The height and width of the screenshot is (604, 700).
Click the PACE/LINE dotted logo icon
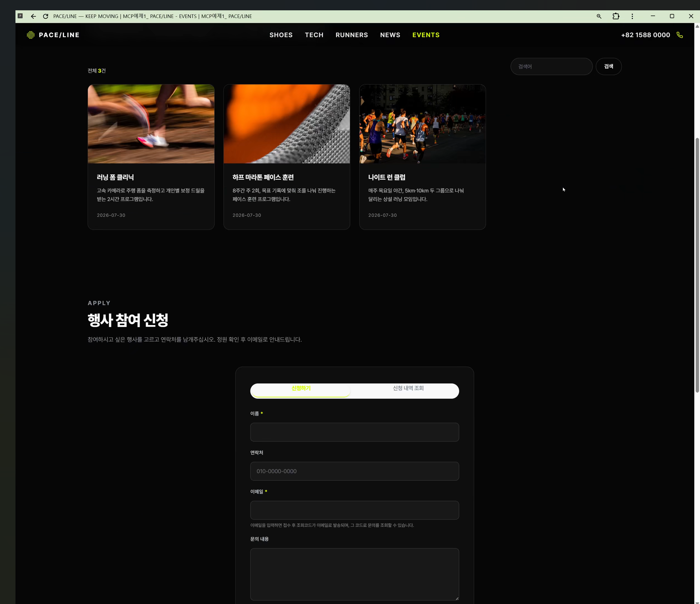(x=31, y=35)
